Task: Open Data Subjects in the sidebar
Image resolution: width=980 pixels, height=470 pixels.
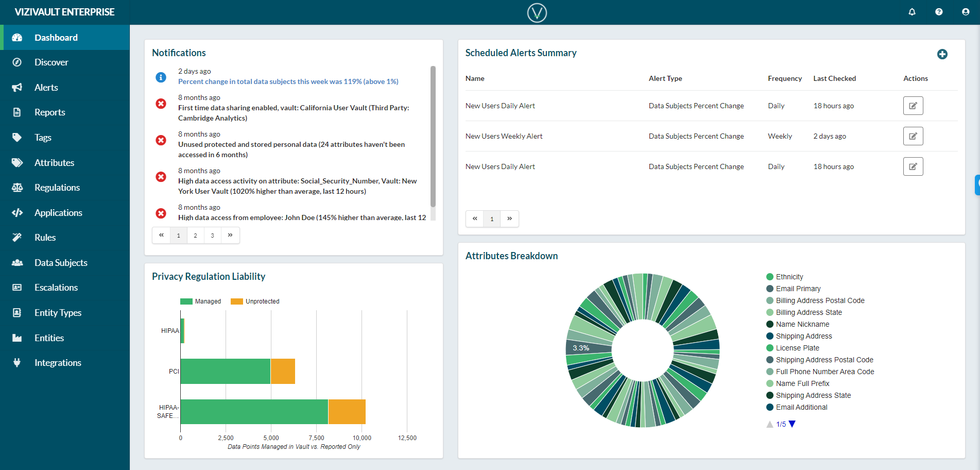Action: (61, 263)
